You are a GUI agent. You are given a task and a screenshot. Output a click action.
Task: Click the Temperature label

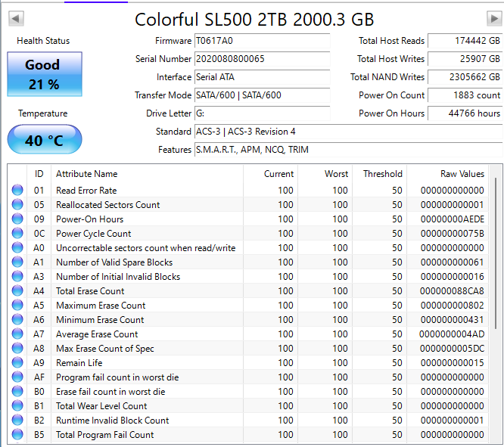point(42,113)
